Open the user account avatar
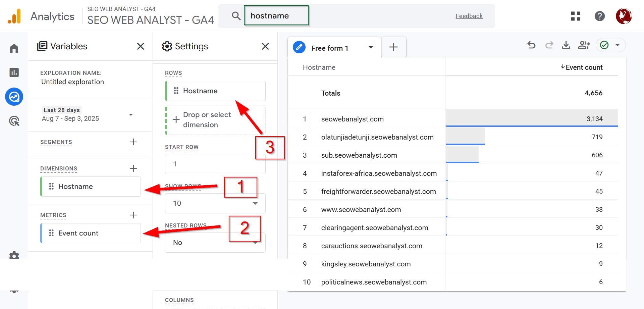This screenshot has width=644, height=309. tap(624, 16)
